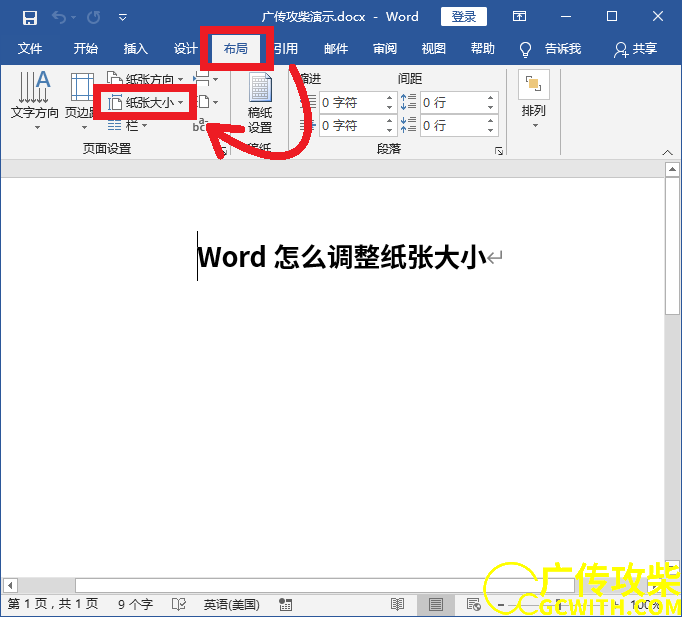The width and height of the screenshot is (682, 617).
Task: Click language 英语(美国) in status bar
Action: tap(231, 604)
